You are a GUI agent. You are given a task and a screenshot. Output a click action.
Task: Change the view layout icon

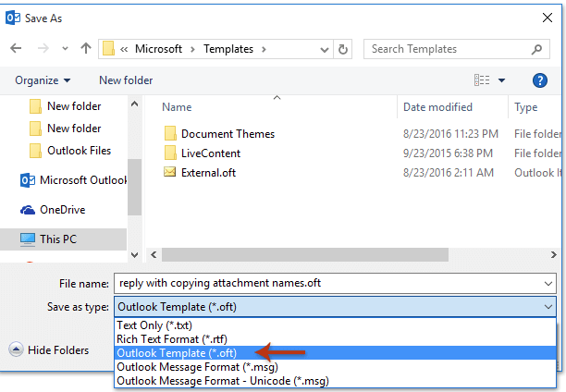tap(482, 80)
